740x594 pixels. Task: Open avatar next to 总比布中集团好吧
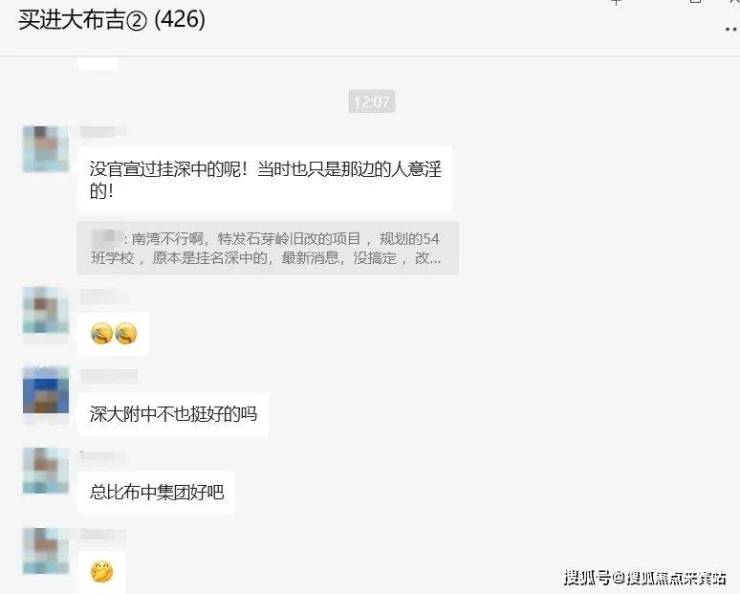click(x=46, y=470)
